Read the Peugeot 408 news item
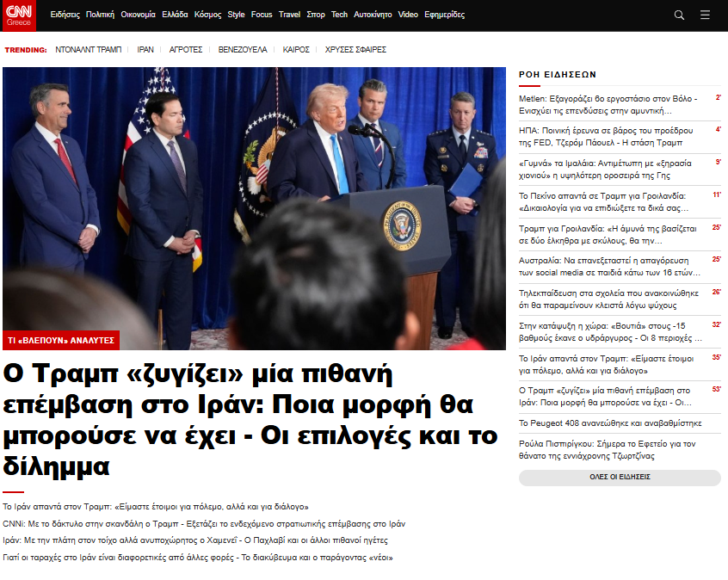Screen dimensions: 728x580 click(x=610, y=423)
